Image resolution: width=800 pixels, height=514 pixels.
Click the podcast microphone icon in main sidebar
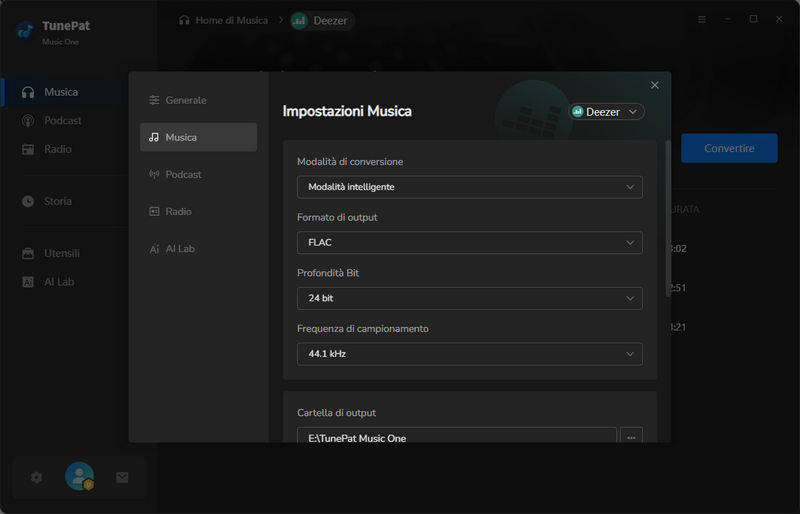point(28,121)
